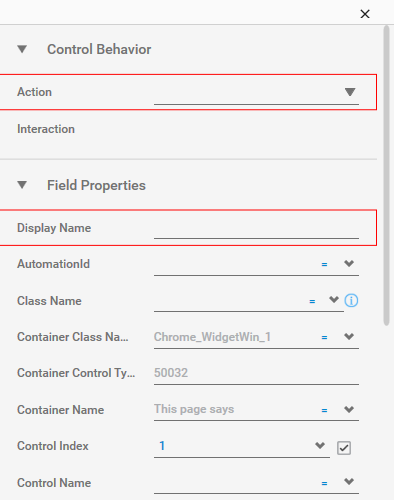Toggle the Control Index checkbox
This screenshot has width=394, height=500.
[x=344, y=448]
